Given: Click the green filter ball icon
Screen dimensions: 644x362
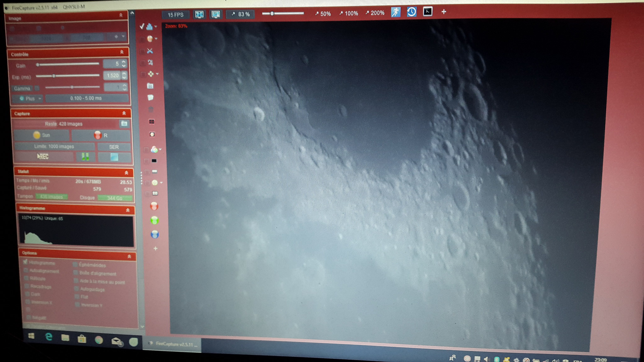Looking at the screenshot, I should [154, 220].
